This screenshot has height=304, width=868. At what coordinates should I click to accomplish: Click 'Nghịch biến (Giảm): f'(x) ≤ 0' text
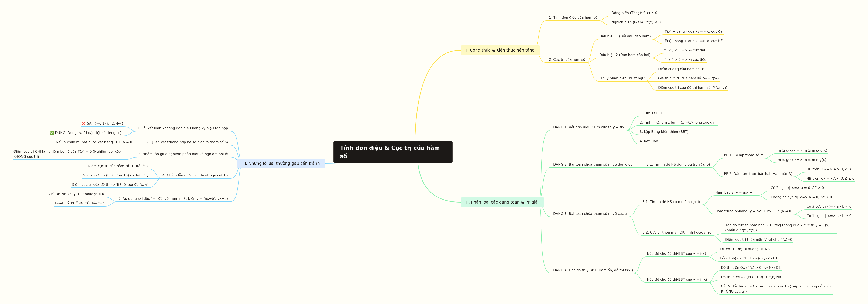(636, 22)
